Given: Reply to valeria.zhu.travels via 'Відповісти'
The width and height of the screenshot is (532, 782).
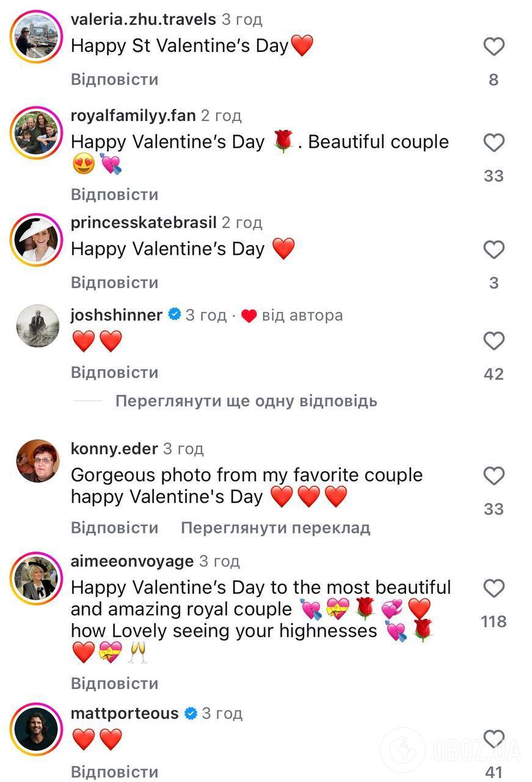Looking at the screenshot, I should point(114,78).
